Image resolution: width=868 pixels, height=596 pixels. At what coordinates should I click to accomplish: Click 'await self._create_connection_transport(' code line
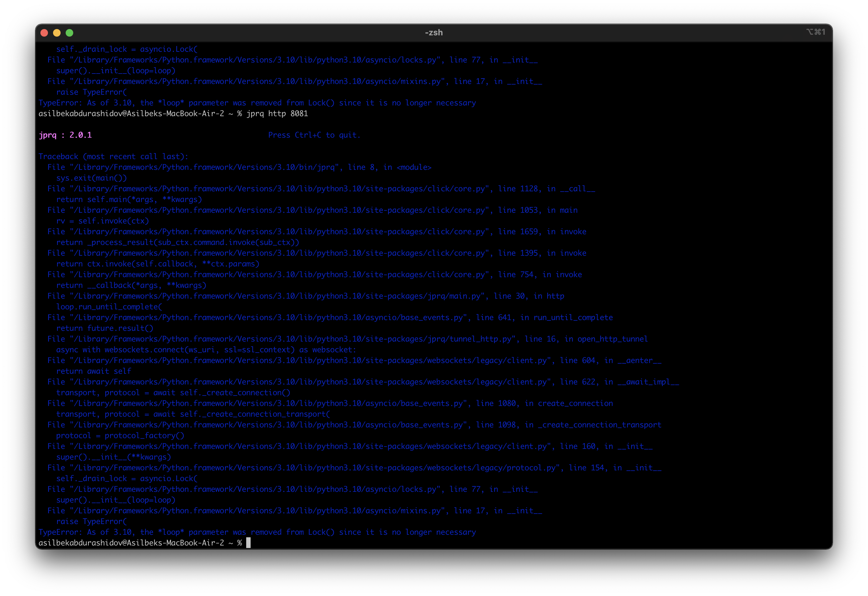193,414
